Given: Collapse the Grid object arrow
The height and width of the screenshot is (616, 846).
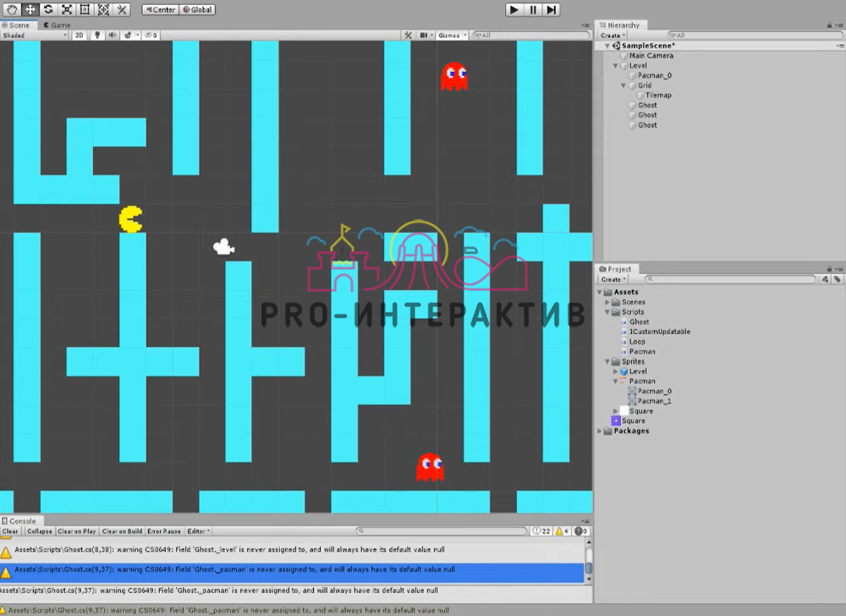Looking at the screenshot, I should (x=624, y=85).
